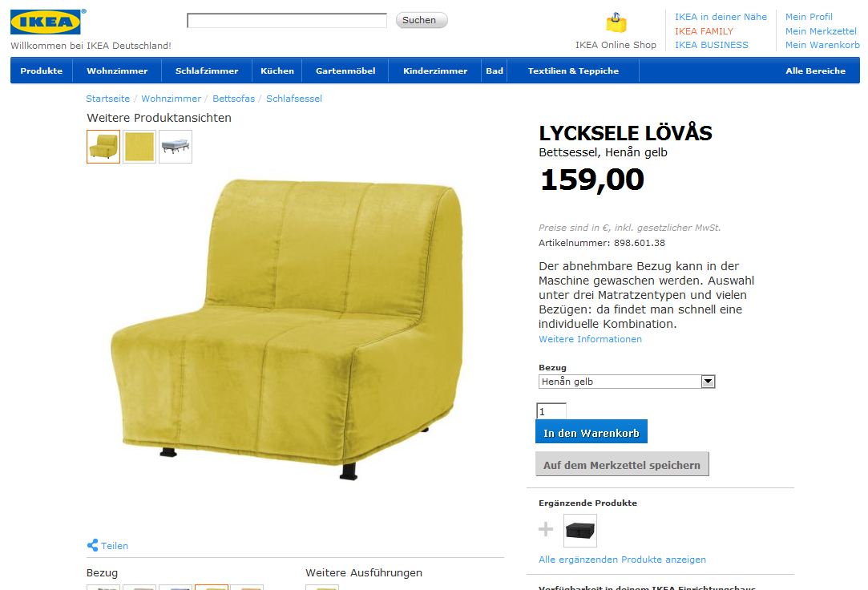Select the yellow fabric swatch thumbnail
Image resolution: width=868 pixels, height=590 pixels.
pyautogui.click(x=139, y=147)
